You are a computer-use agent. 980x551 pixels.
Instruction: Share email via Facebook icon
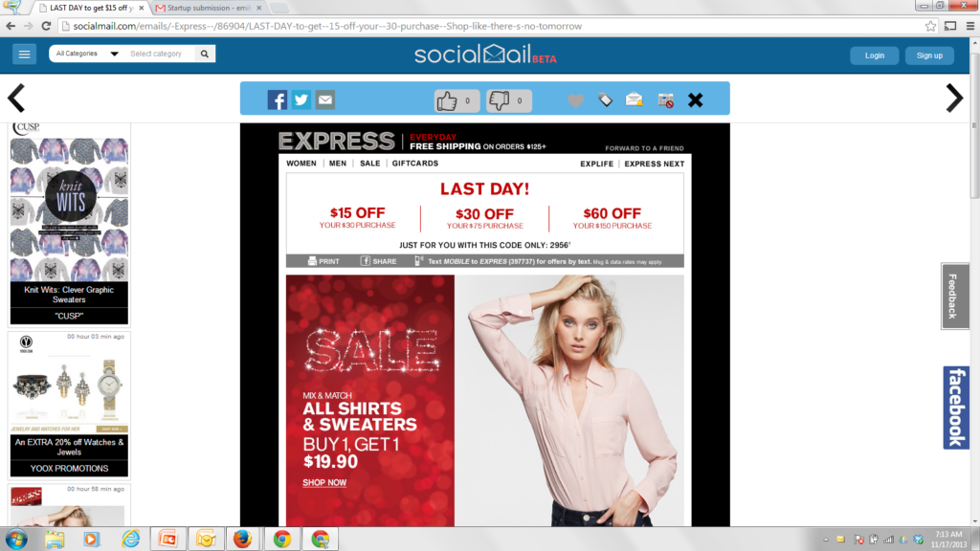[x=278, y=99]
